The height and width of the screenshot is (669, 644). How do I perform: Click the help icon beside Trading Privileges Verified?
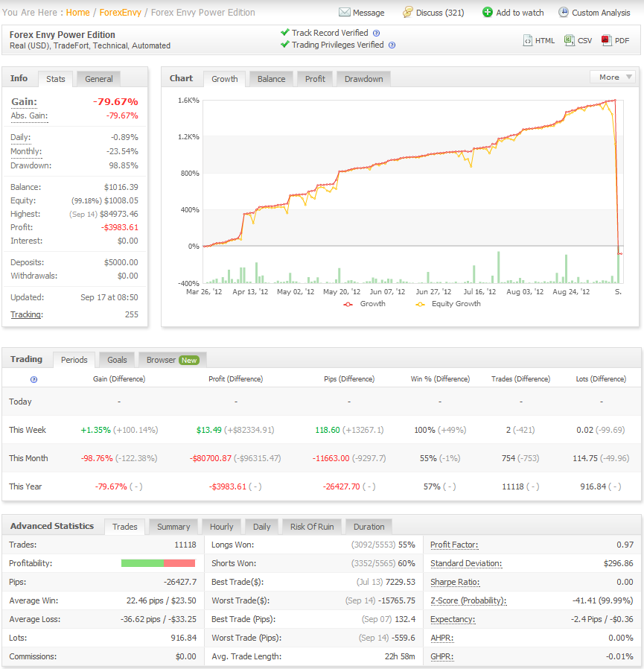392,45
